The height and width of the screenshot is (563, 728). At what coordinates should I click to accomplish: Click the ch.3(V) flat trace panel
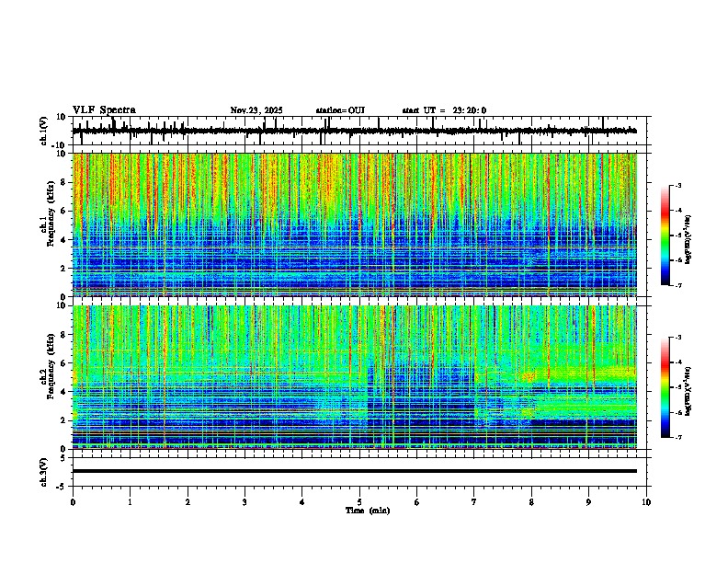click(x=361, y=472)
